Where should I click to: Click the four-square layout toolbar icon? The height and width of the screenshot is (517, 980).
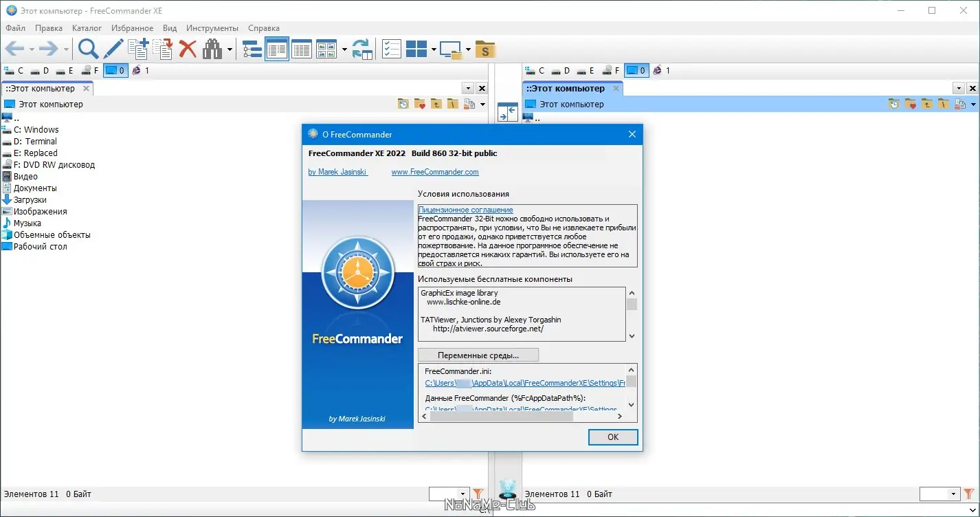[x=416, y=49]
